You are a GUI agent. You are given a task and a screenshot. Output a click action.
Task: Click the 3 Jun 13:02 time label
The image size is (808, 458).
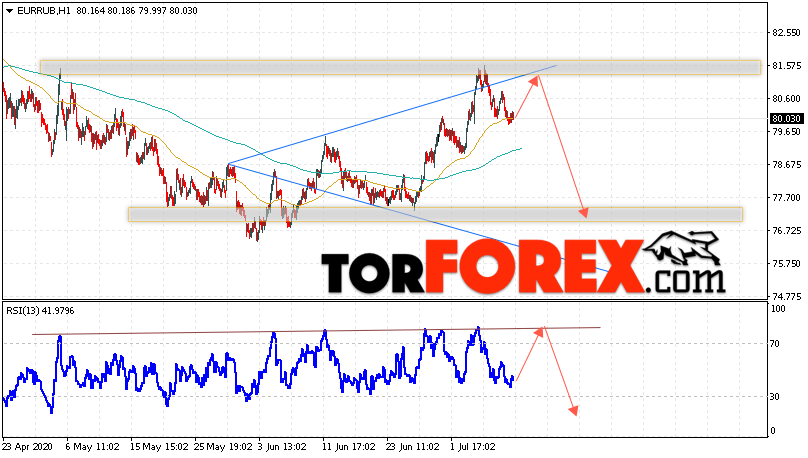point(282,447)
